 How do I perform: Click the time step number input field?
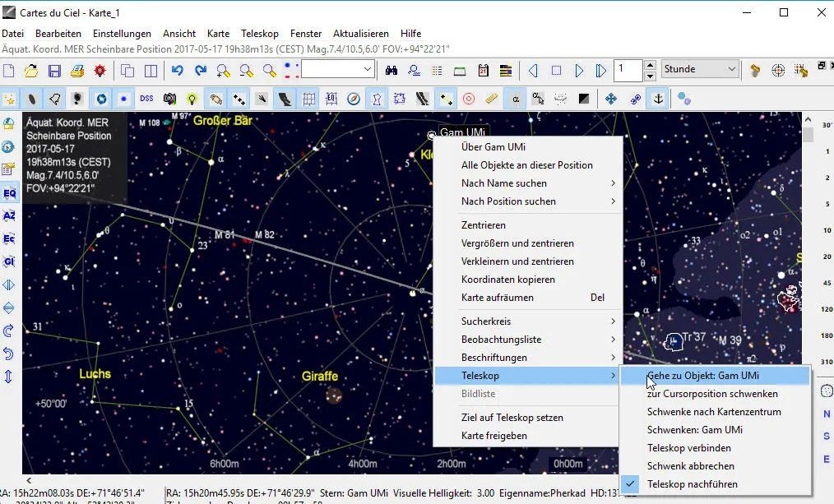tap(628, 70)
